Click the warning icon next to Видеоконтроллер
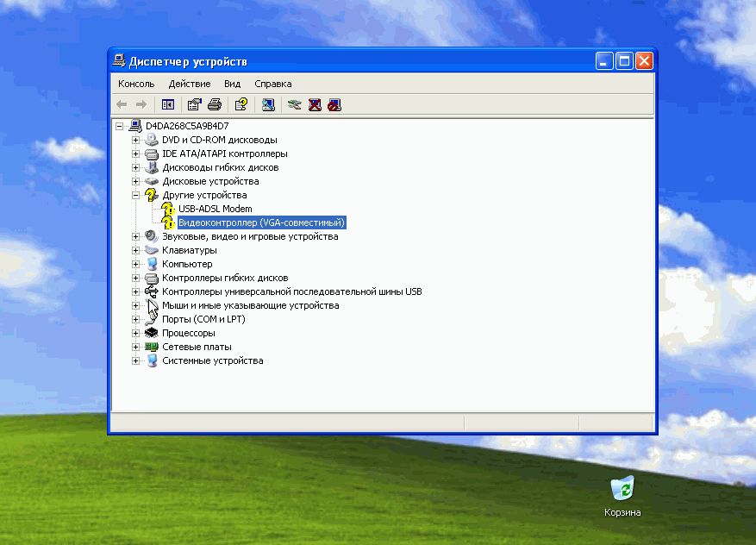Viewport: 756px width, 545px height. tap(168, 222)
